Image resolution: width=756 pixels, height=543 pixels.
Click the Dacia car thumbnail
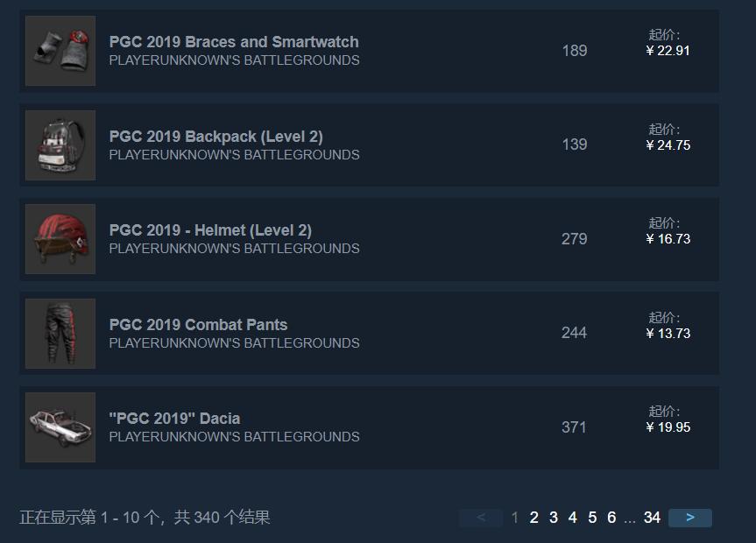(x=60, y=427)
